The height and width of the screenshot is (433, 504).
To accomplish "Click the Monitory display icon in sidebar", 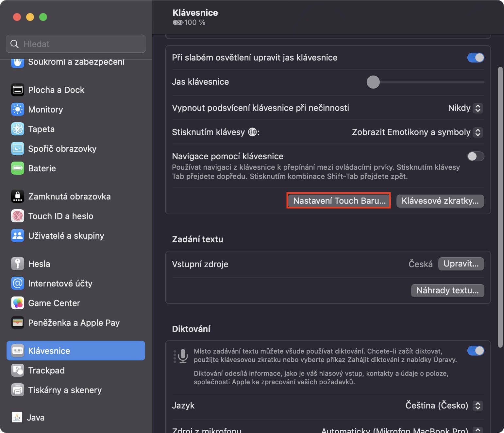I will click(18, 110).
